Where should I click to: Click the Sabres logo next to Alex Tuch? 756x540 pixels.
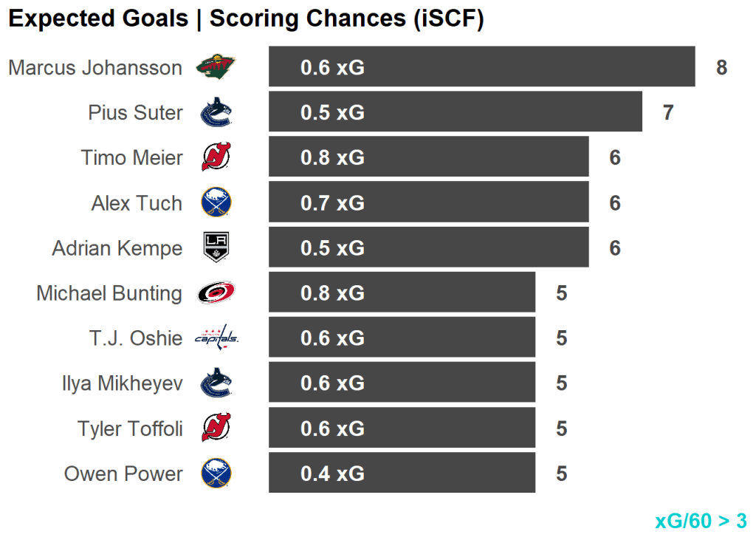(x=216, y=203)
